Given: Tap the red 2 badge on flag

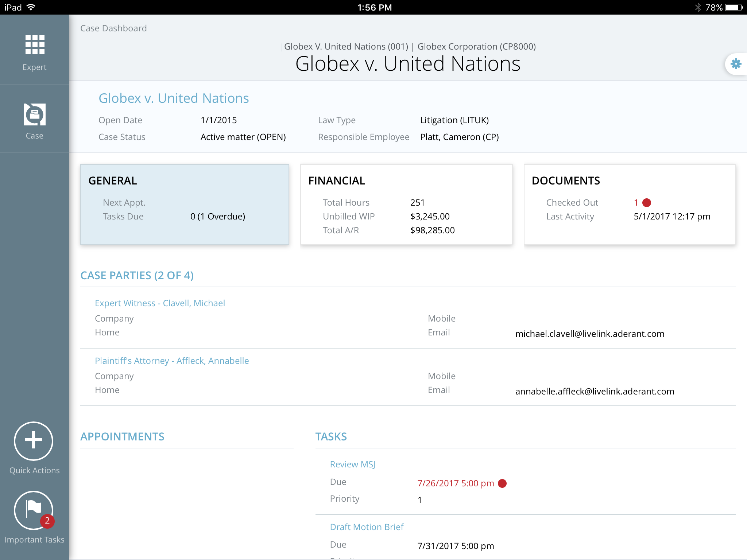Looking at the screenshot, I should [47, 521].
